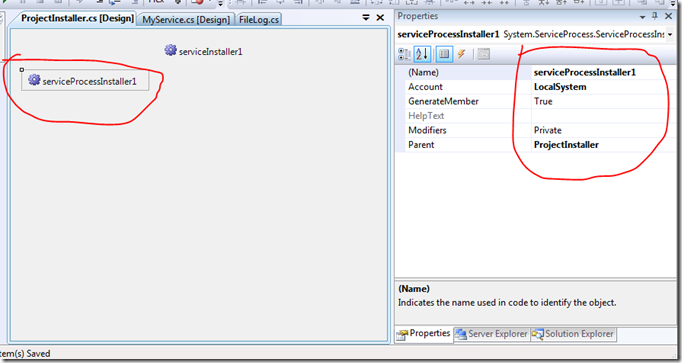
Task: Open the MyService.cs [Design] tab
Action: pos(186,20)
